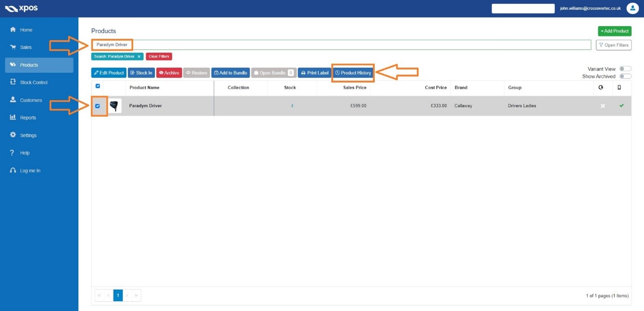This screenshot has width=644, height=311.
Task: Click Log me In in the sidebar
Action: tap(39, 171)
